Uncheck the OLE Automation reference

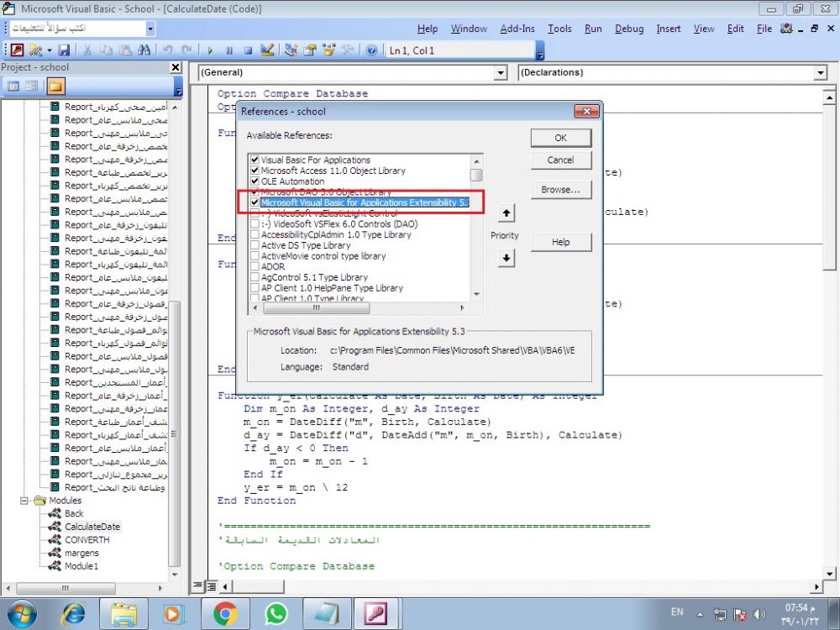255,181
